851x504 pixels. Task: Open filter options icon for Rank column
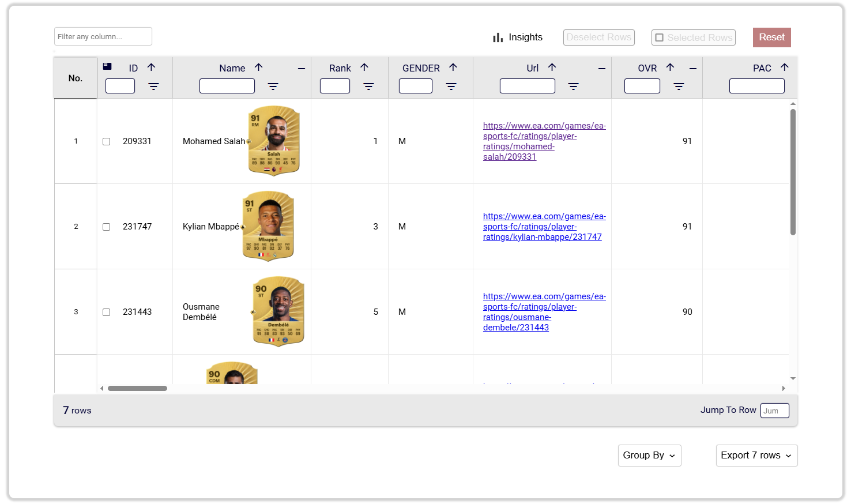pos(369,86)
